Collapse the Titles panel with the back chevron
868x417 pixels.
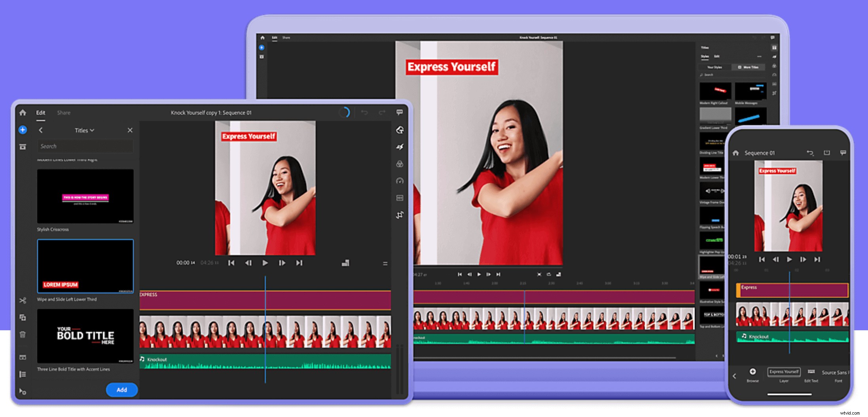click(x=40, y=130)
